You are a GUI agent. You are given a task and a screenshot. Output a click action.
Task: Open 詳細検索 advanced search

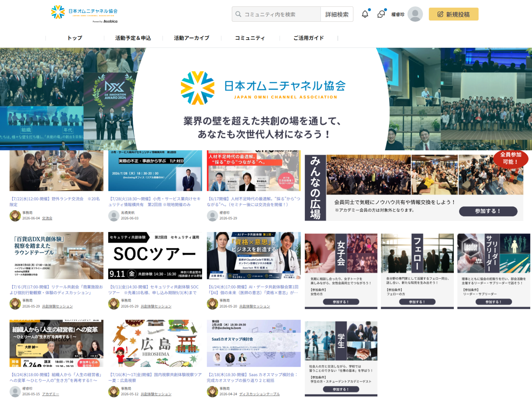[x=337, y=14]
